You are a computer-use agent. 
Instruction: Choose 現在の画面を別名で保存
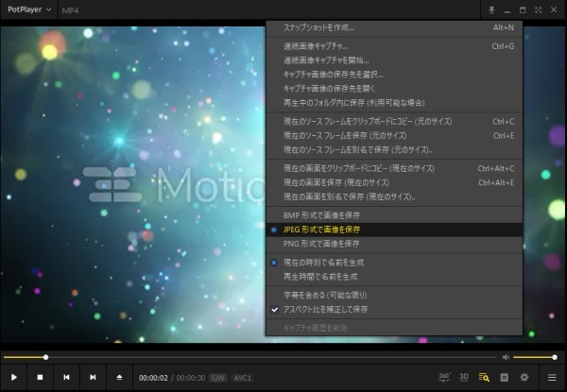(394, 196)
